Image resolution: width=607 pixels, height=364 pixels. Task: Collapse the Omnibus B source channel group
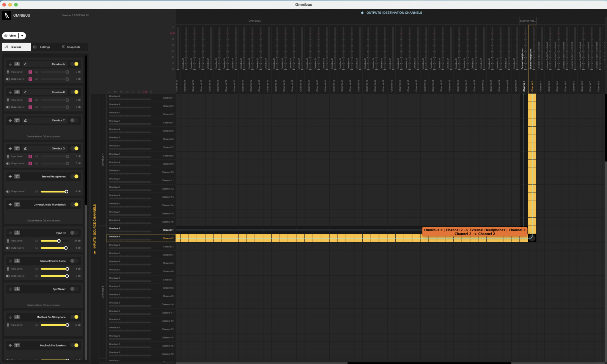click(102, 292)
